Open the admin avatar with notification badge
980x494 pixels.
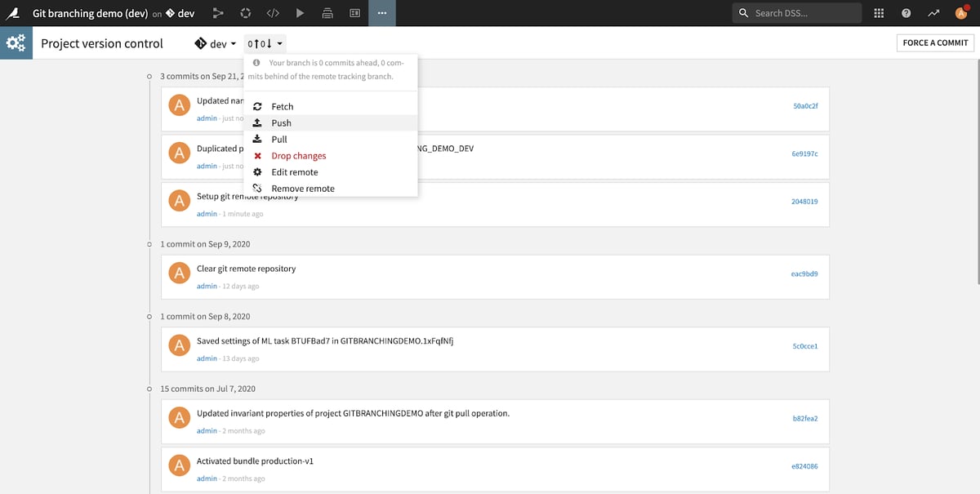pos(964,12)
